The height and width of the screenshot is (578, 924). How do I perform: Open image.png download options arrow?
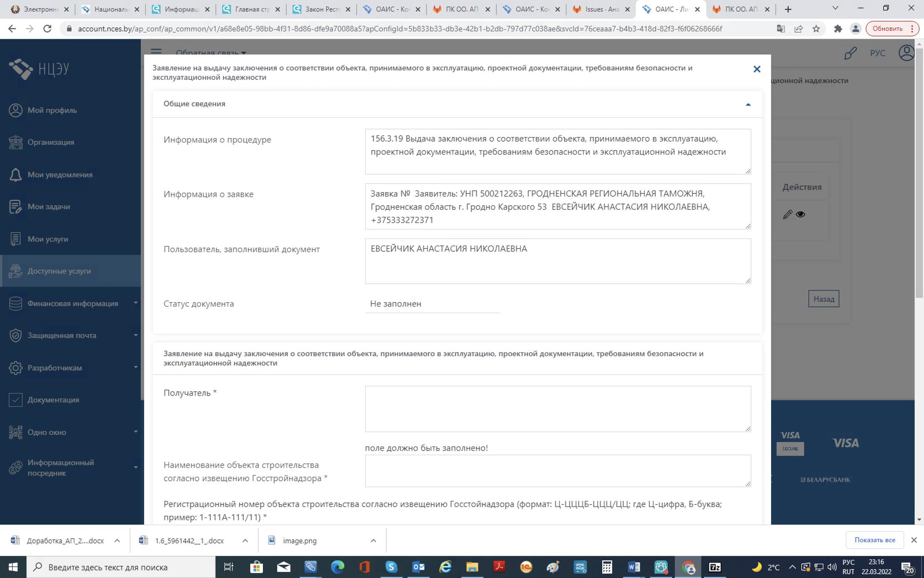[373, 541]
